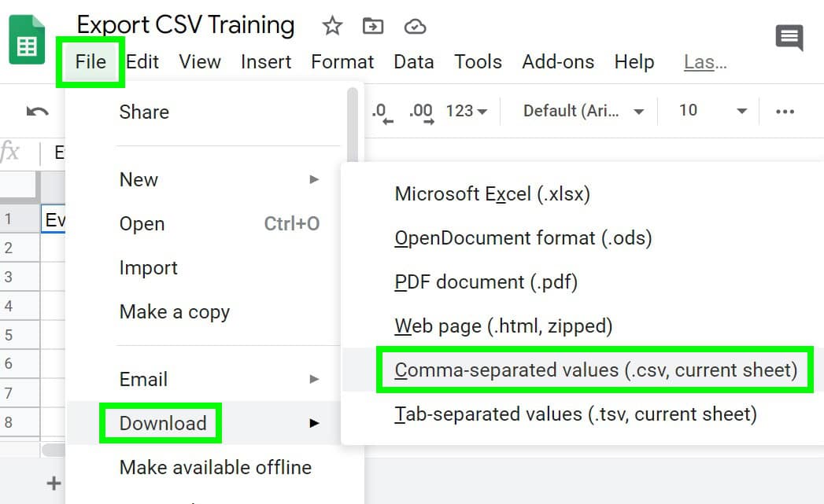Image resolution: width=824 pixels, height=504 pixels.
Task: Open the font size 10 dropdown
Action: point(709,111)
